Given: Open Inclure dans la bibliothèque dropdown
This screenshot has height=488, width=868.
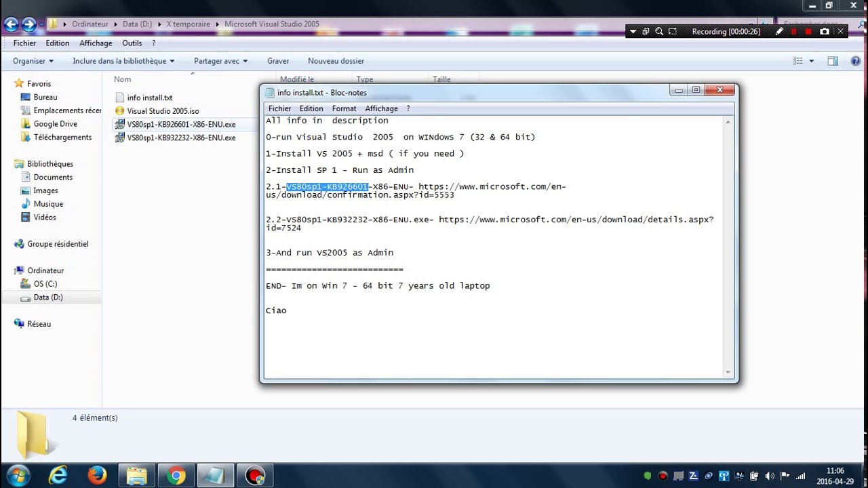Looking at the screenshot, I should click(x=123, y=61).
